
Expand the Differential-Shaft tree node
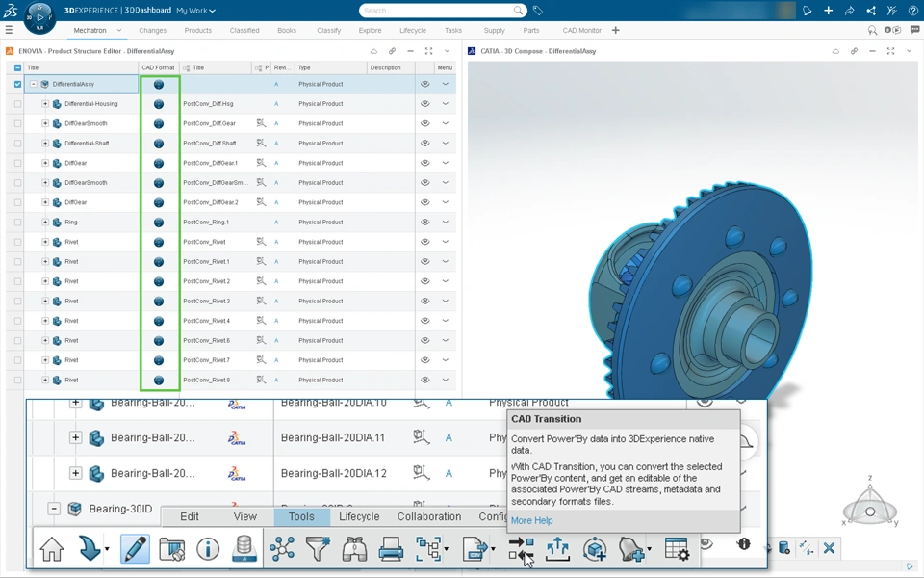coord(45,144)
